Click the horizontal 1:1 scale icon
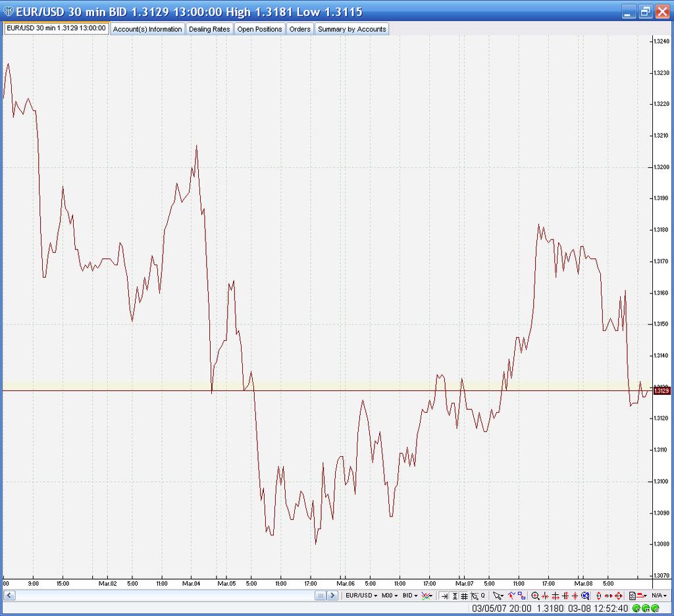This screenshot has height=616, width=674. pyautogui.click(x=609, y=596)
